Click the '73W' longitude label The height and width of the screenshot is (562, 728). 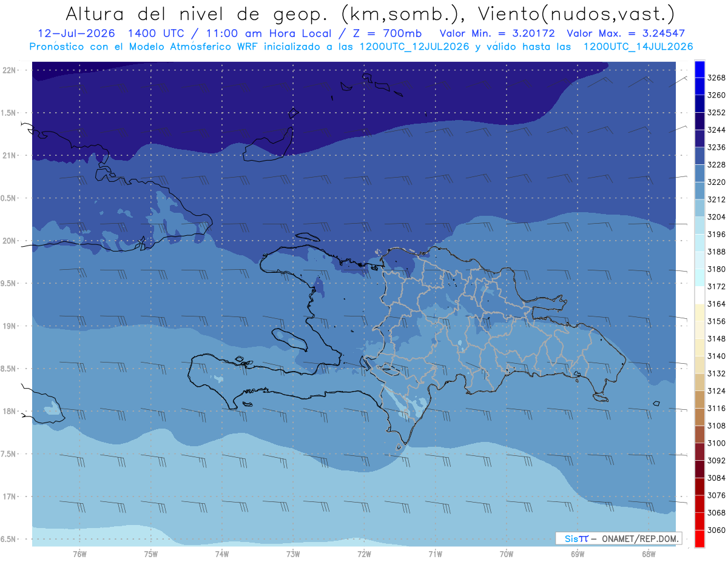(x=293, y=554)
